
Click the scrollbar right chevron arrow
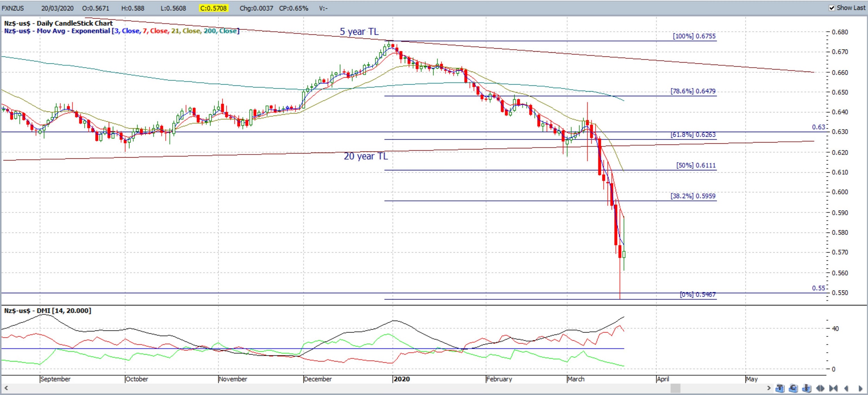[x=769, y=388]
